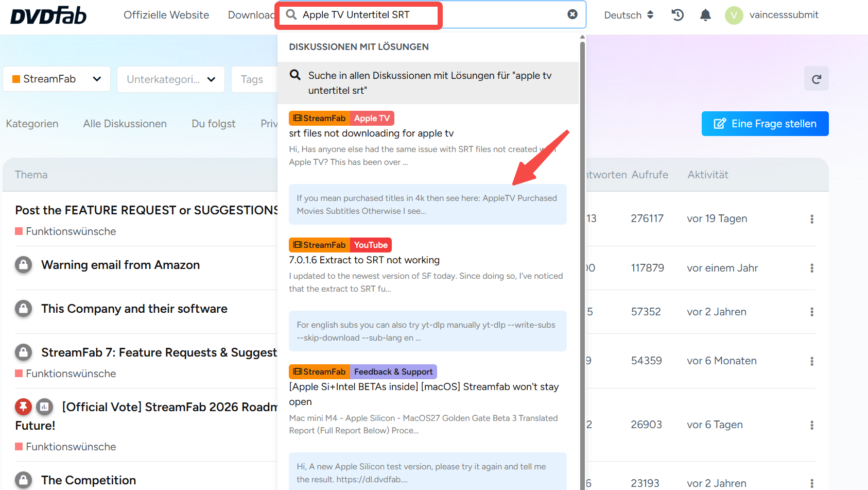
Task: Open options menu for This Company row
Action: pyautogui.click(x=812, y=312)
